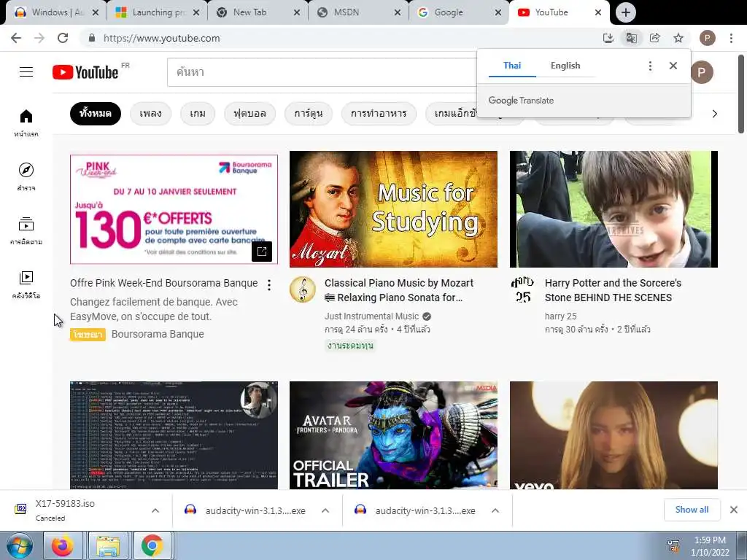Select Thai in the translate popup

tap(512, 66)
